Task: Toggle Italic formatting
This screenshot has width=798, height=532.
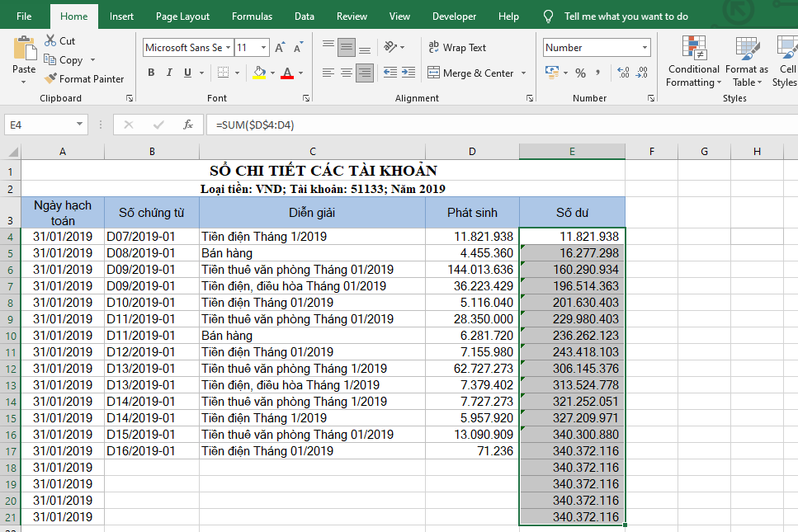Action: tap(170, 73)
